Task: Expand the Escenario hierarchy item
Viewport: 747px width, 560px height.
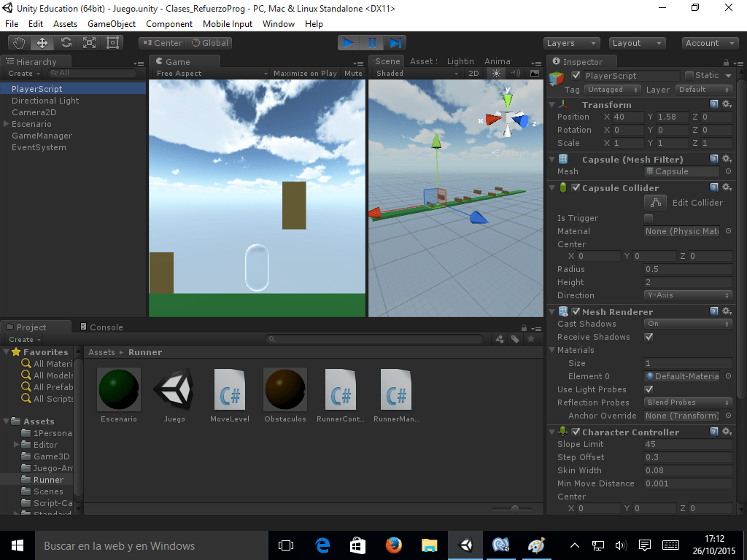Action: tap(6, 124)
